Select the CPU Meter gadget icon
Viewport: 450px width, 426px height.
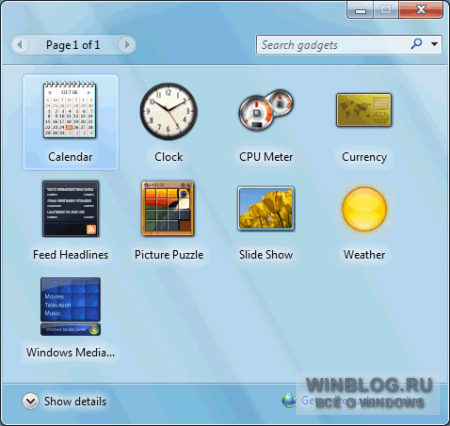click(266, 110)
